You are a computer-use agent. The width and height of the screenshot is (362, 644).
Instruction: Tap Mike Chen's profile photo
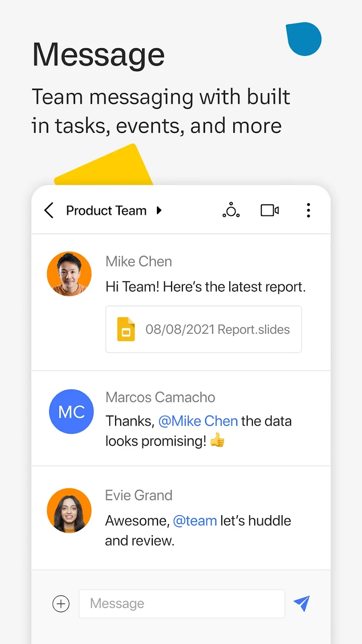click(69, 274)
